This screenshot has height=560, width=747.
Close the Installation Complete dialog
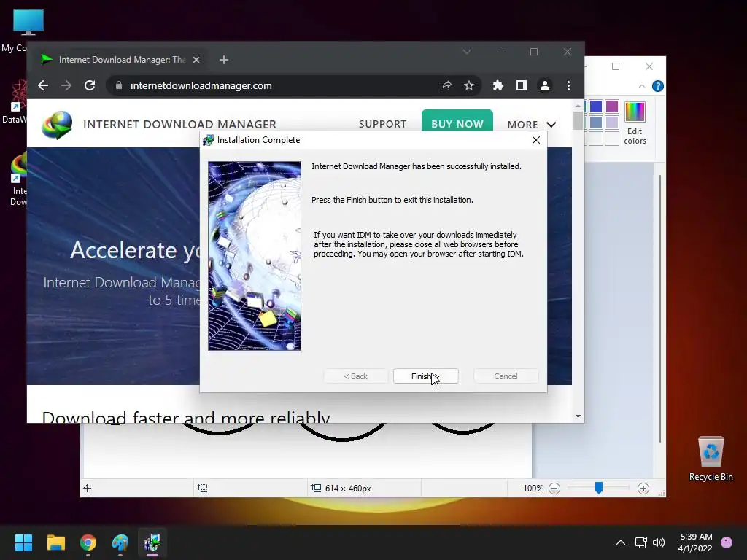coord(536,140)
